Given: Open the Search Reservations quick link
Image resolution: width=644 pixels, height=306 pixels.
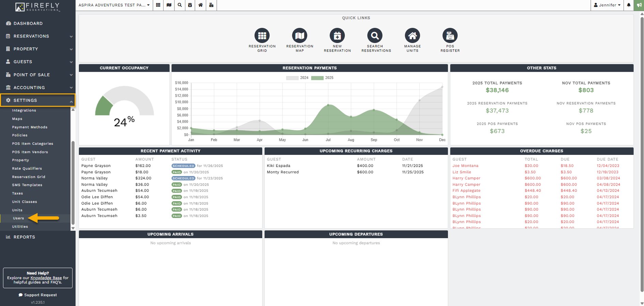Looking at the screenshot, I should 374,35.
